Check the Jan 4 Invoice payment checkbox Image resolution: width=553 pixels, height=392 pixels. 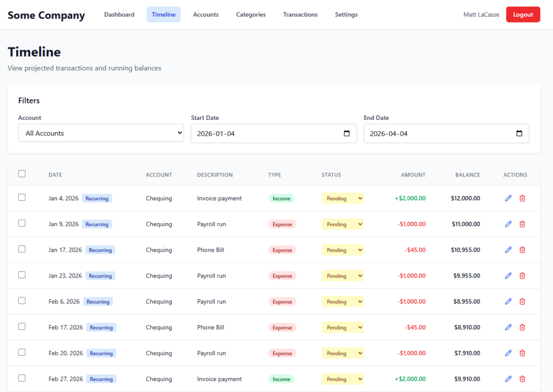tap(22, 198)
